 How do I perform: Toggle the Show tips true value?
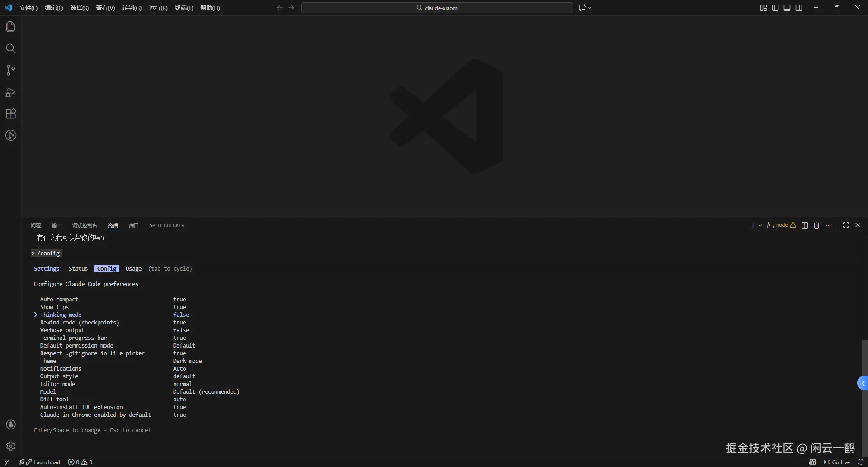click(179, 307)
